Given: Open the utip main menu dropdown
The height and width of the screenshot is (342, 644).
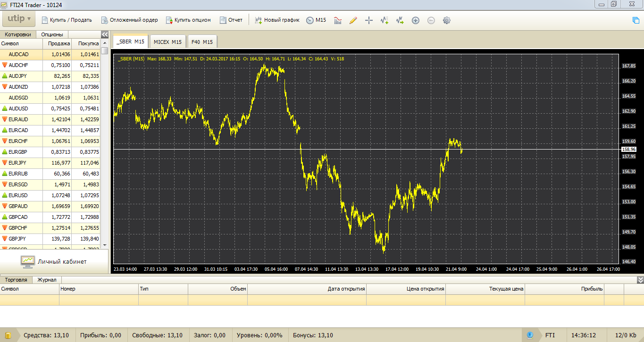Looking at the screenshot, I should pos(18,19).
